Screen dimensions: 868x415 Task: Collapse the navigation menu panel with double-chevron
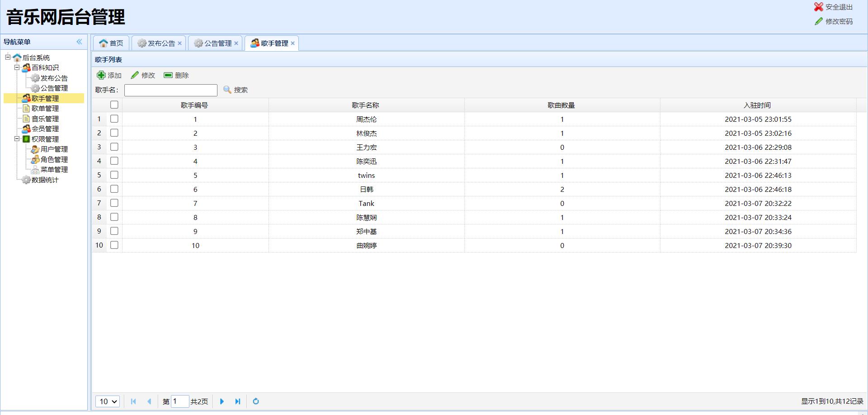pos(79,42)
